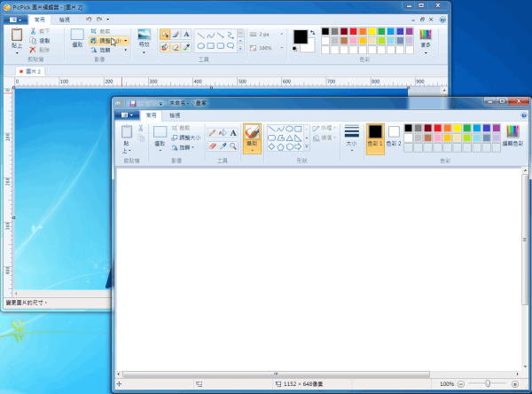Viewport: 532px width, 394px height.
Task: Select the Text tool in PicPick
Action: pyautogui.click(x=187, y=35)
